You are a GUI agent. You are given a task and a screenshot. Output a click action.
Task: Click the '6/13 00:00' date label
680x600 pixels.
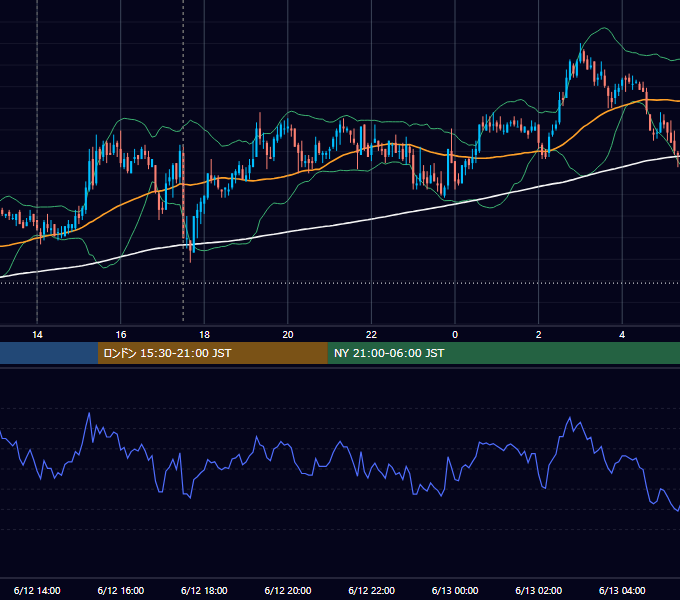[x=455, y=590]
